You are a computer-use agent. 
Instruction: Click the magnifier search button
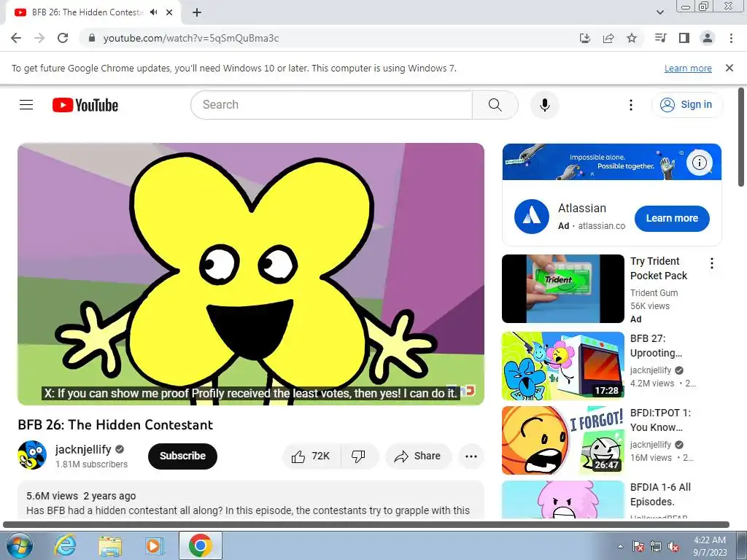click(x=495, y=105)
